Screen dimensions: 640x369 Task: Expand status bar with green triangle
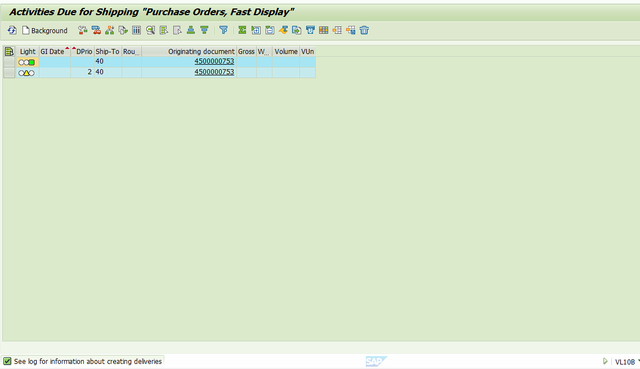(x=605, y=361)
